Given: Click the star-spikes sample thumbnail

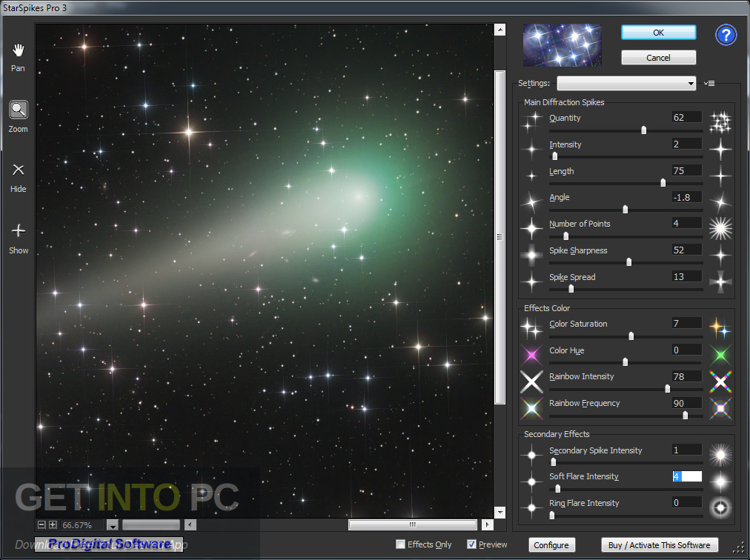Looking at the screenshot, I should [562, 45].
